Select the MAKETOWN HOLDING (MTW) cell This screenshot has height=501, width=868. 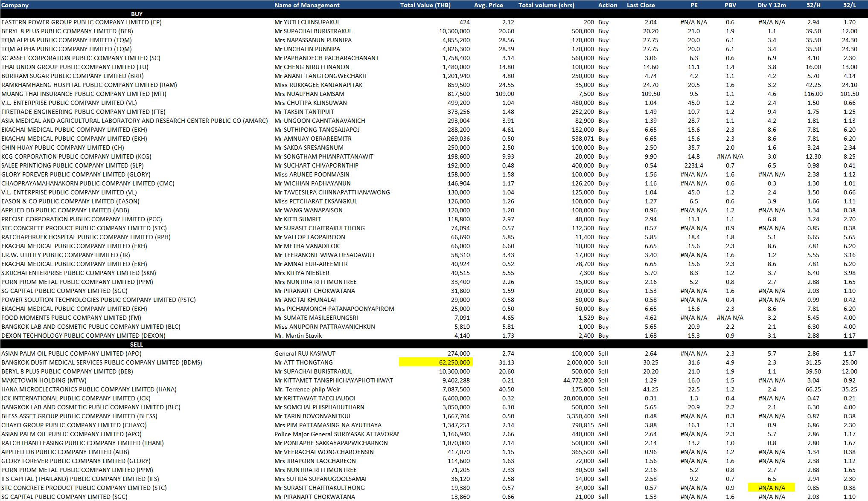coord(44,380)
